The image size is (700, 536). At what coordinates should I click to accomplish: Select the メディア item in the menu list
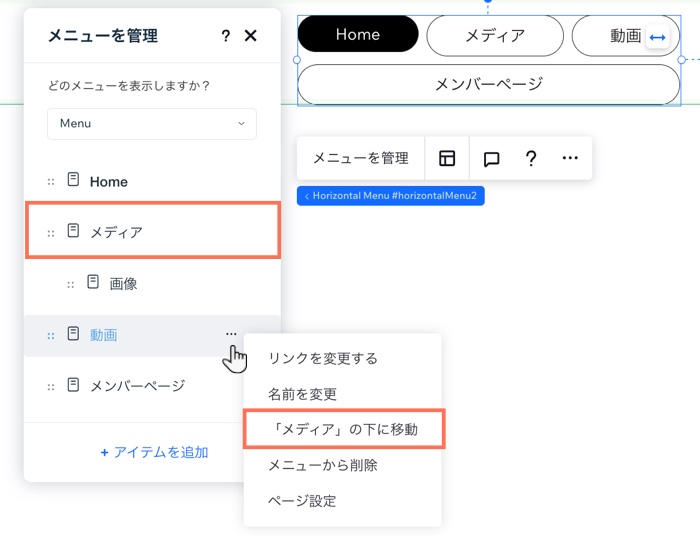coord(152,232)
